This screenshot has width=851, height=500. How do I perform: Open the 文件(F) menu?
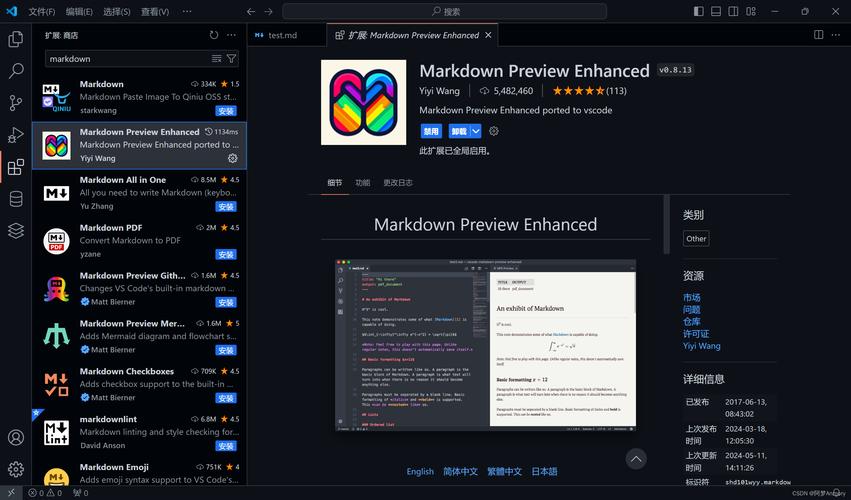[41, 11]
